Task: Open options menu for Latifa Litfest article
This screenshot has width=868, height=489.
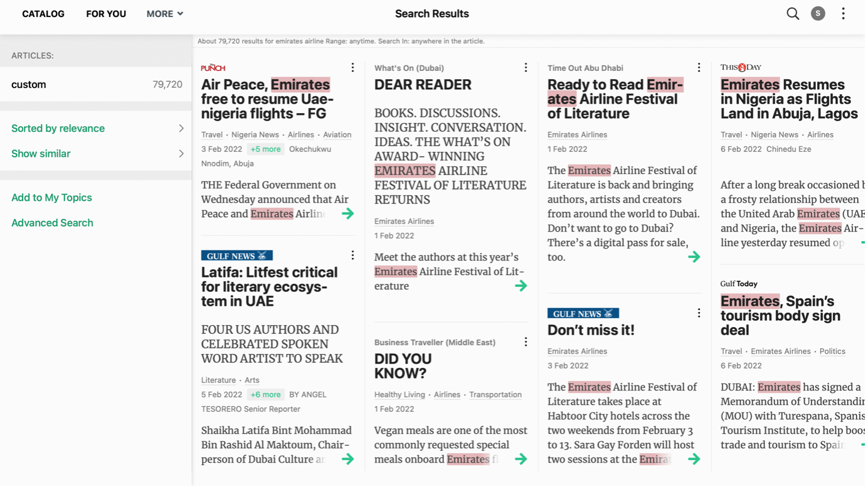Action: coord(352,255)
